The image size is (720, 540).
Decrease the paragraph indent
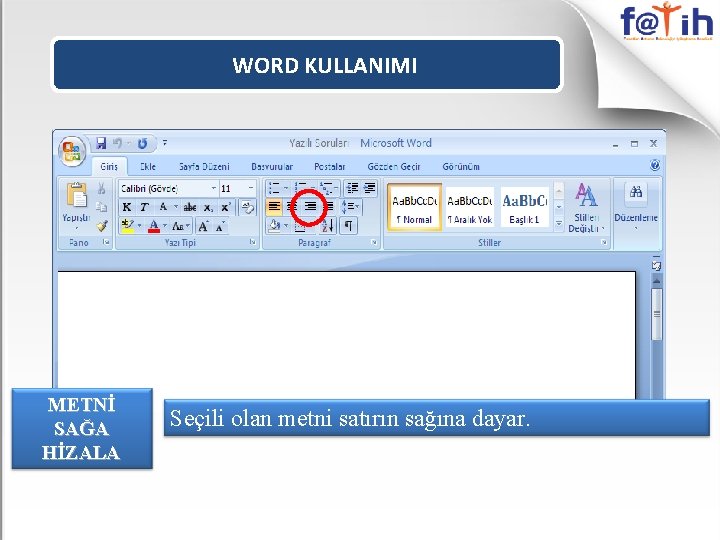[353, 188]
